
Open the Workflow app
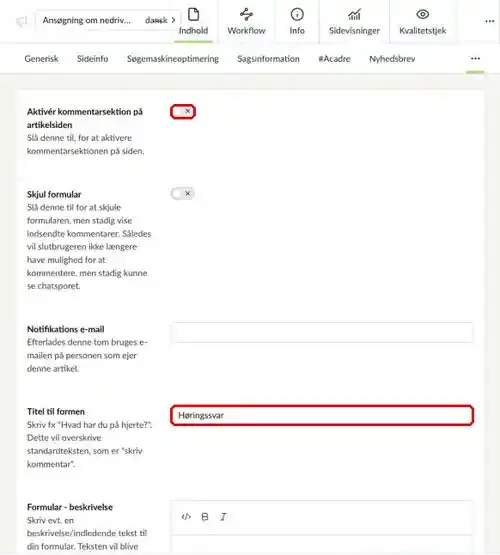pos(246,22)
